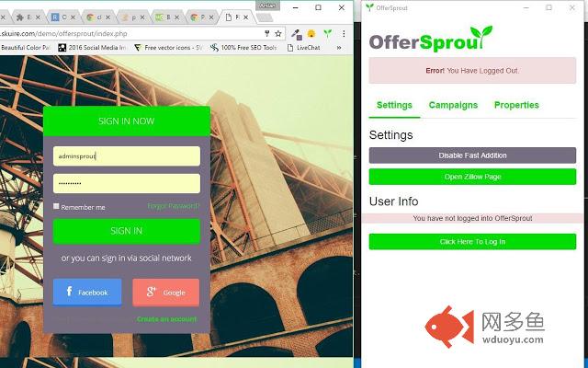Image resolution: width=588 pixels, height=368 pixels.
Task: Open the Create an account link
Action: pos(166,319)
